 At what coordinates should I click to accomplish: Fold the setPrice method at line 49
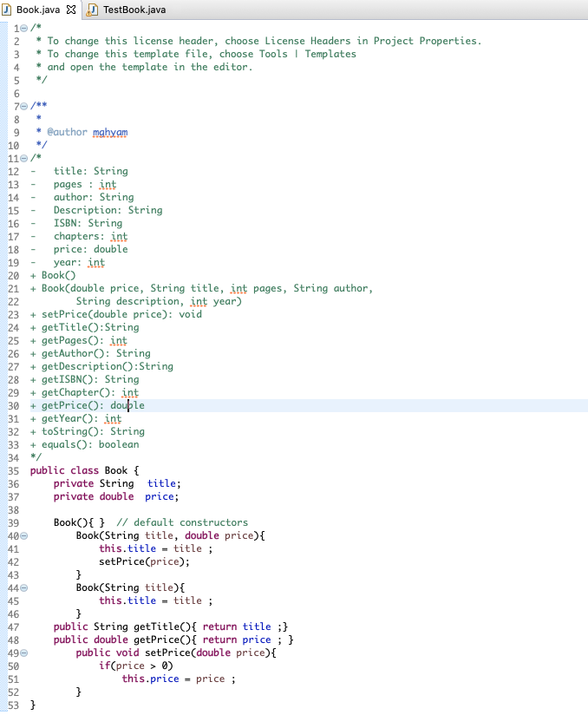point(24,653)
